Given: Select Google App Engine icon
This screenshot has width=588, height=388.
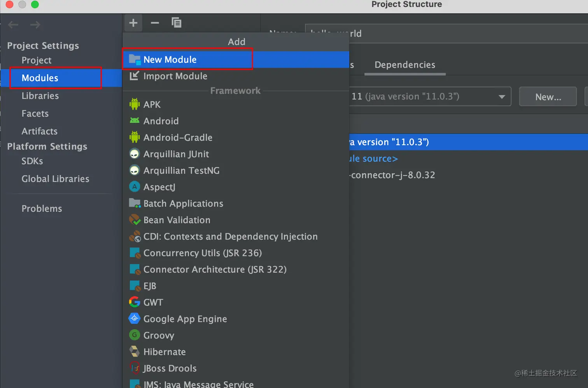Looking at the screenshot, I should (135, 318).
